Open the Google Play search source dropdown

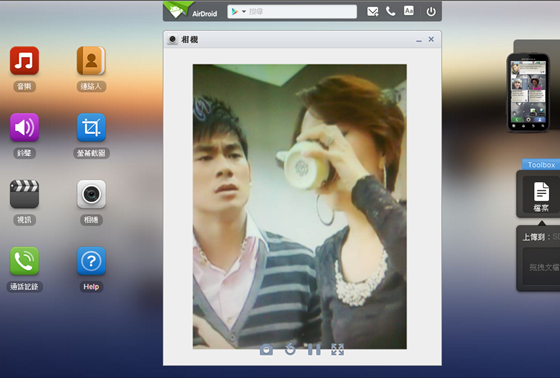[x=239, y=12]
